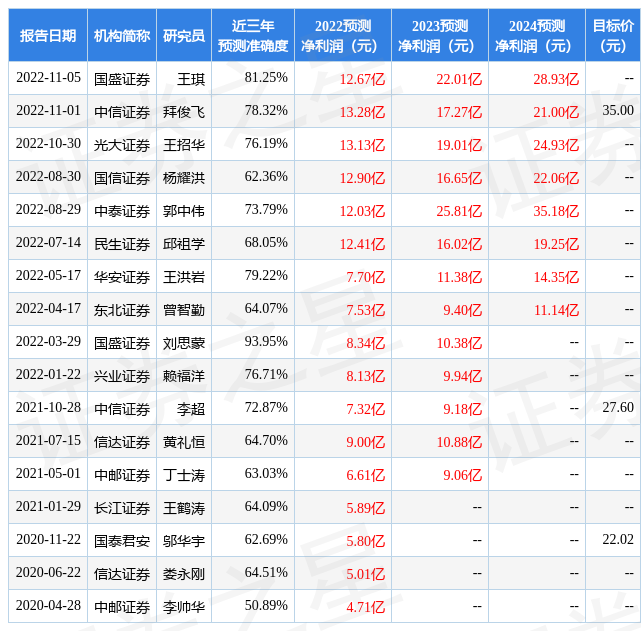This screenshot has width=641, height=631.
Task: Click profit forecast 12.67亿
Action: 362,79
